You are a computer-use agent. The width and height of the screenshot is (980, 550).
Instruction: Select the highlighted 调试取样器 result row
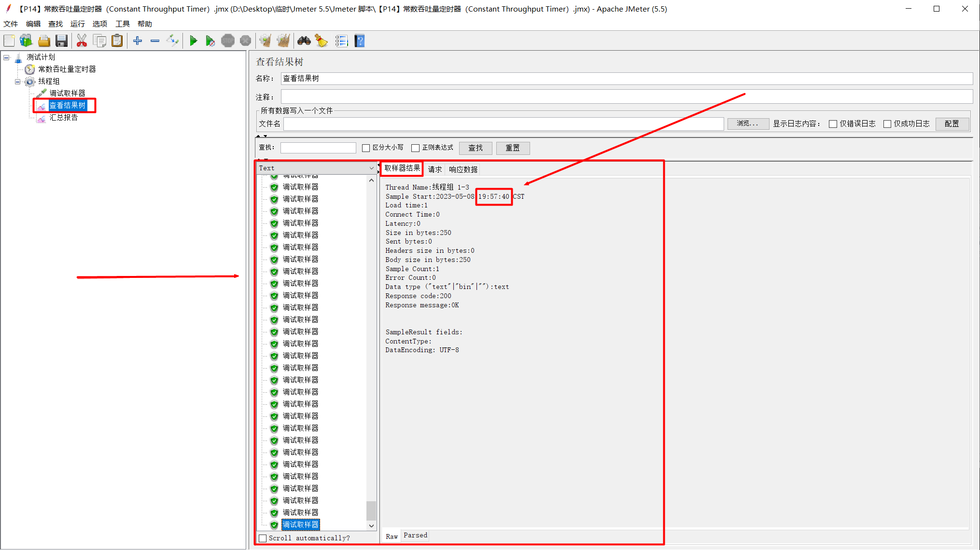tap(300, 524)
